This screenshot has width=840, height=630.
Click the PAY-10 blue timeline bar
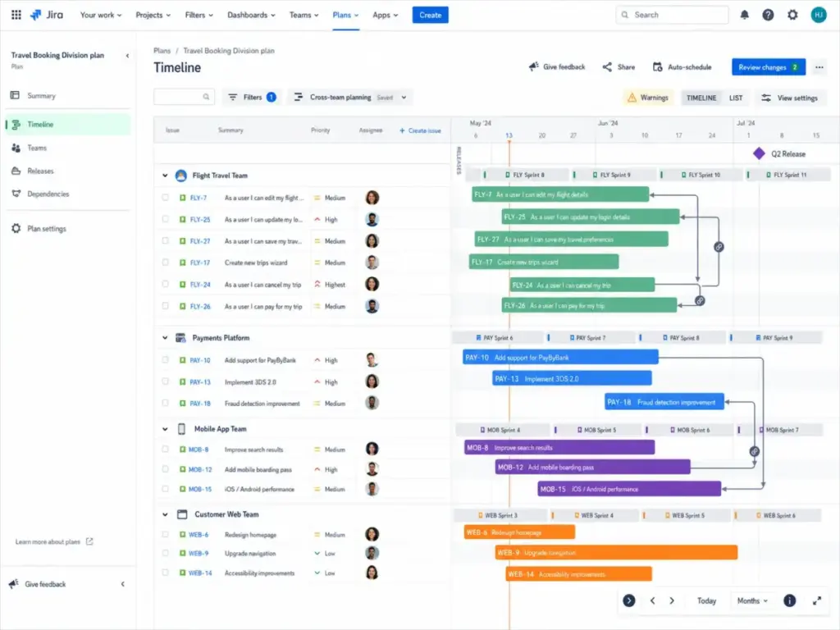560,358
